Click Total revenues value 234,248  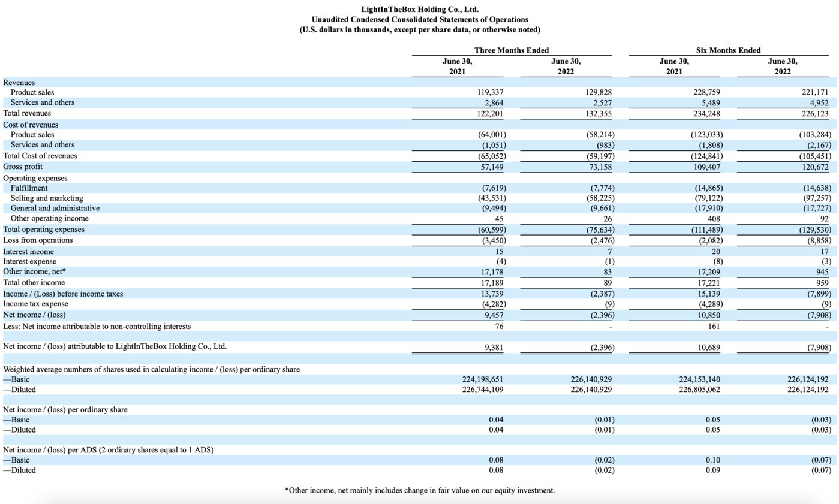coord(706,114)
